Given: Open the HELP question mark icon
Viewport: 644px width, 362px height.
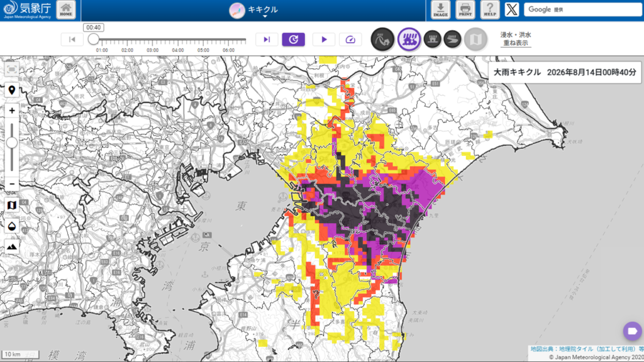Looking at the screenshot, I should pyautogui.click(x=489, y=10).
